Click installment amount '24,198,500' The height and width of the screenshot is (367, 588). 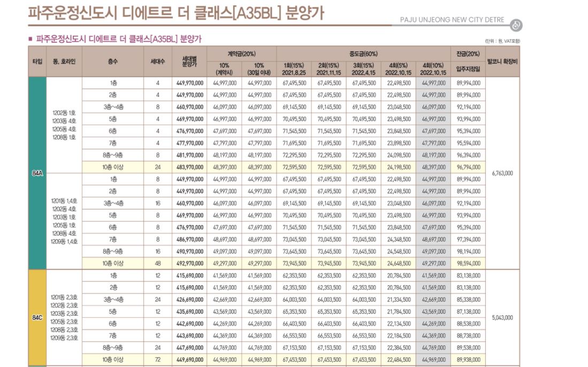pyautogui.click(x=399, y=167)
